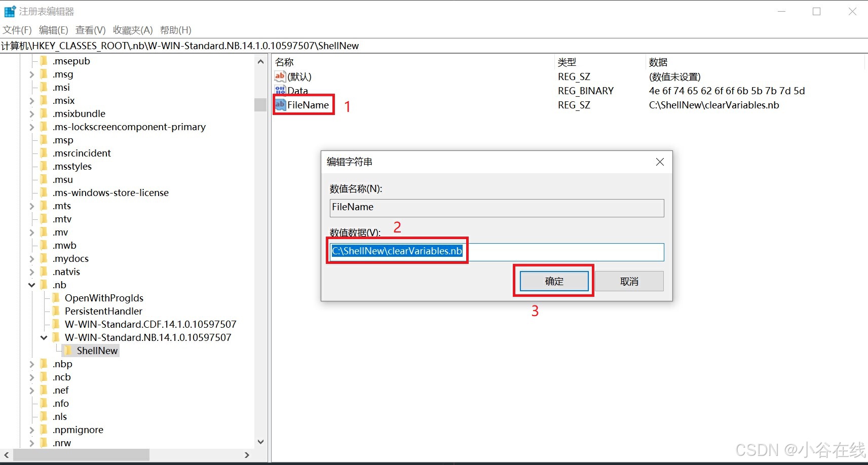Viewport: 868px width, 465px height.
Task: Open the 编辑(E) menu
Action: point(53,30)
